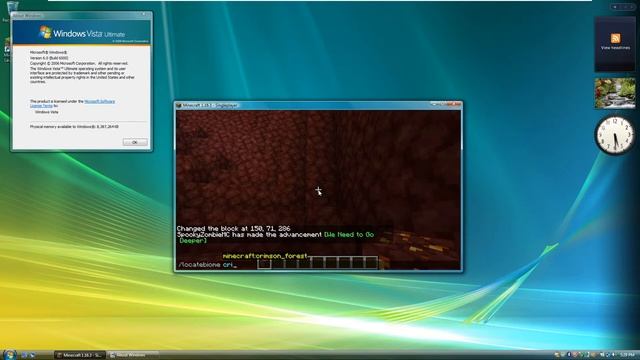This screenshot has height=360, width=640.
Task: Click the slideshow picture gadget thumbnail
Action: (615, 93)
